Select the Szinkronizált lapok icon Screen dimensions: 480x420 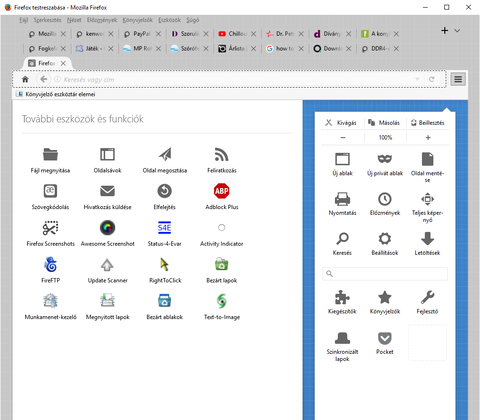tap(342, 338)
